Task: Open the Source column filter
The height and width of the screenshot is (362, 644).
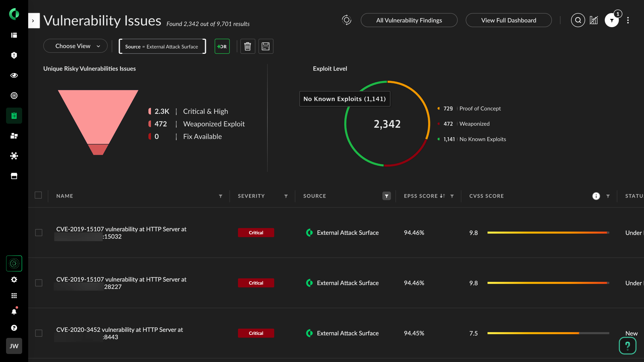Action: 386,196
